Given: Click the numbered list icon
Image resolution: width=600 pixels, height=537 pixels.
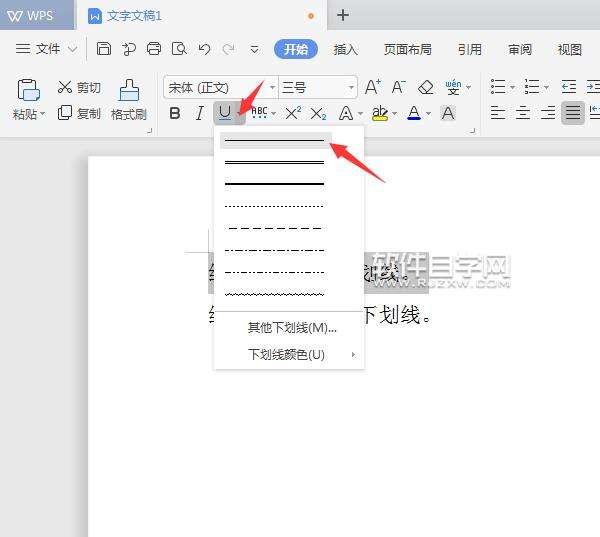Looking at the screenshot, I should 532,87.
